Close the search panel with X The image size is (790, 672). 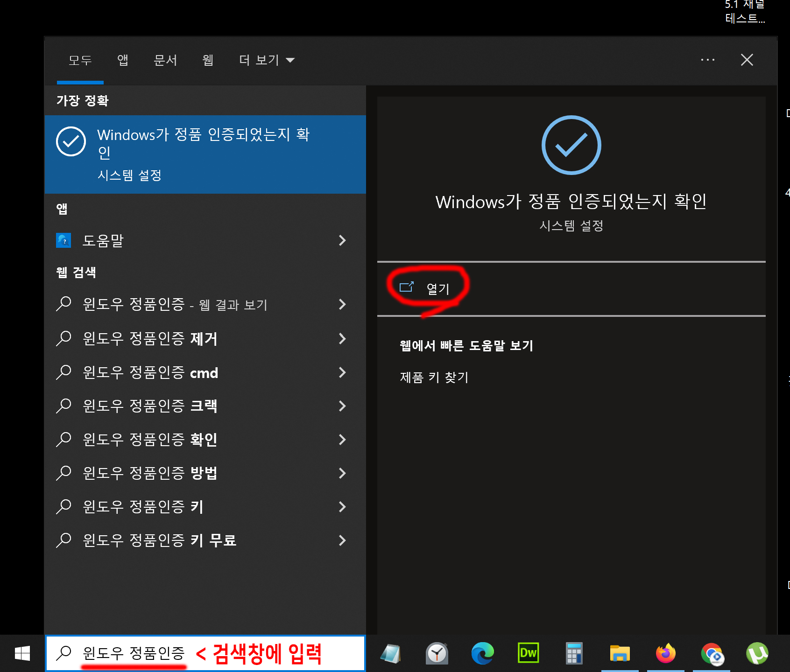point(747,60)
